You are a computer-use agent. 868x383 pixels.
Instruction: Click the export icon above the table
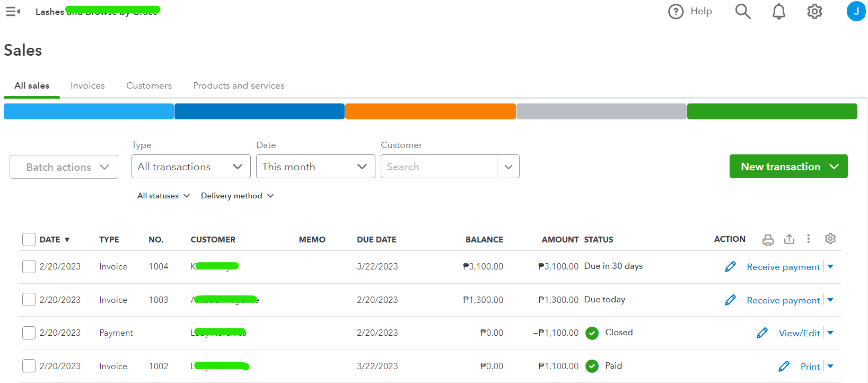789,239
